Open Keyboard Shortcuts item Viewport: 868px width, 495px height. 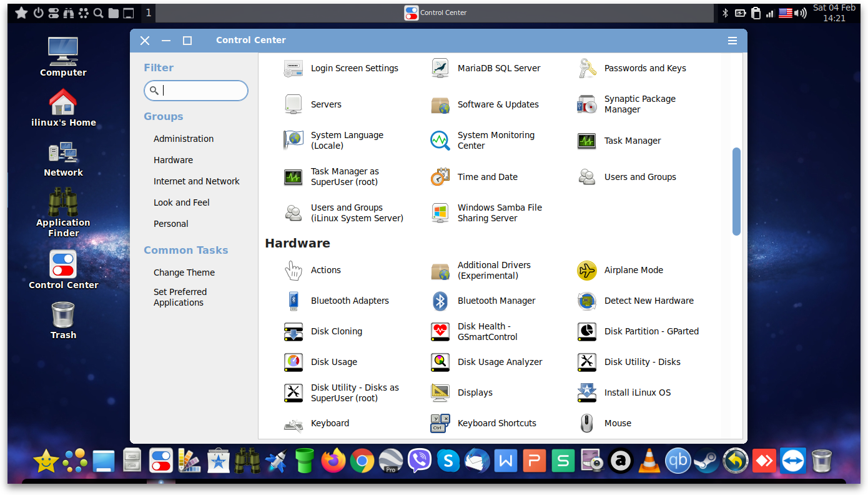coord(483,423)
